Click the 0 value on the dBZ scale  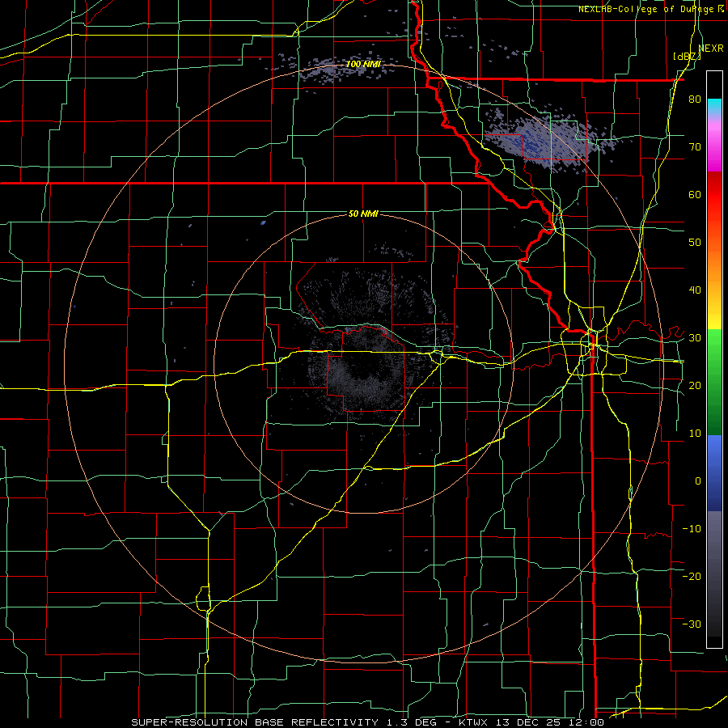click(x=698, y=481)
